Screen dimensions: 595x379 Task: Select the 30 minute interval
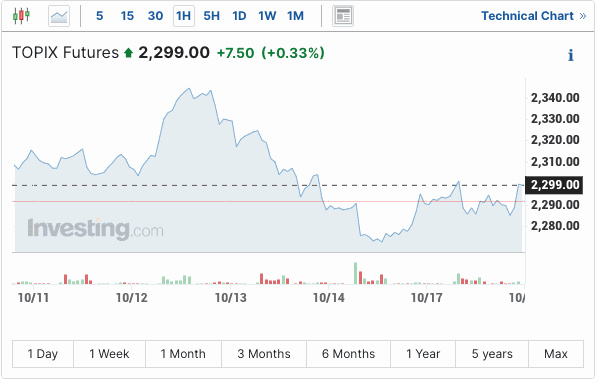pos(155,16)
